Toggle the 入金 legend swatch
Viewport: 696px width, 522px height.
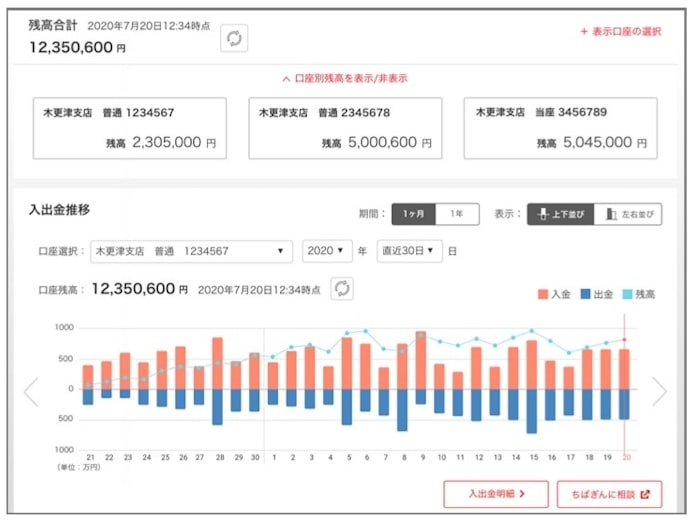point(542,294)
